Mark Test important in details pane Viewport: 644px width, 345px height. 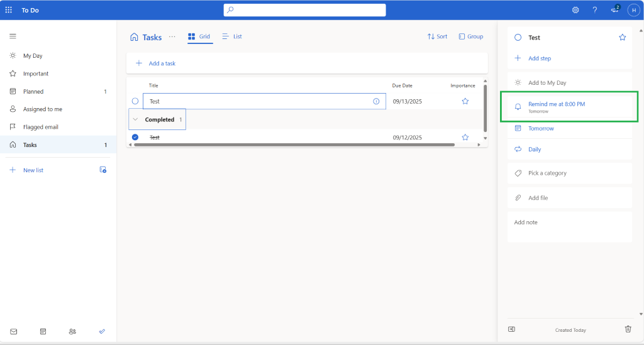(x=622, y=37)
